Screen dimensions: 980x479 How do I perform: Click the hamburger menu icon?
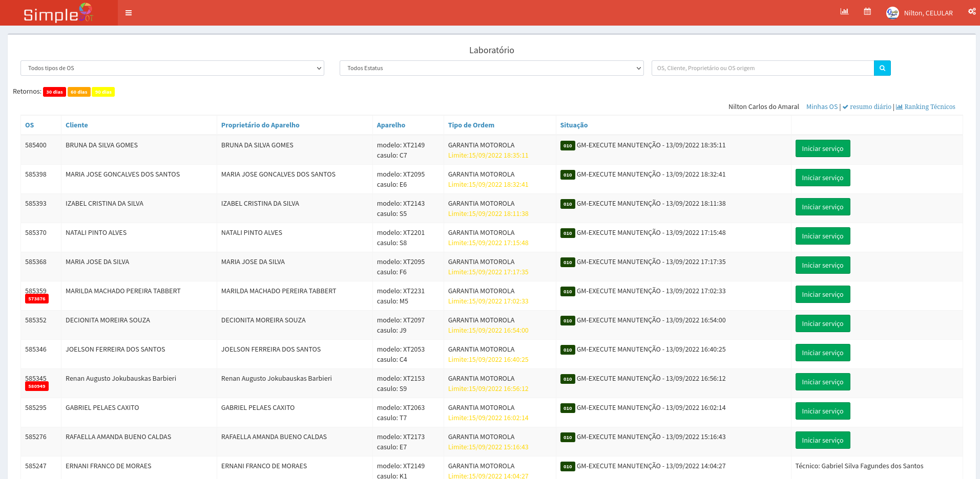point(129,13)
